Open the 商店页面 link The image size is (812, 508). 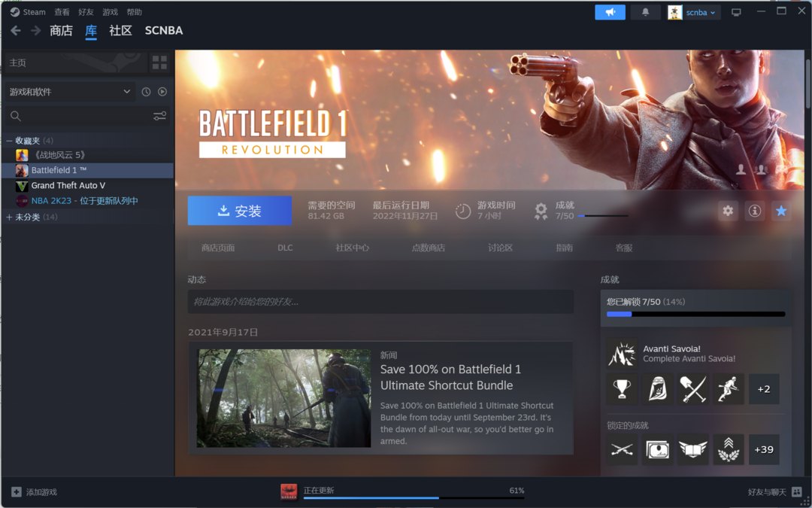218,248
